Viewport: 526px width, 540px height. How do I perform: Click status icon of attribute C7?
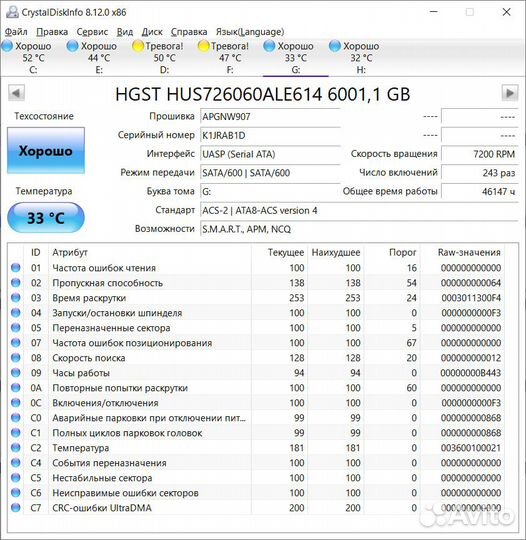16,507
